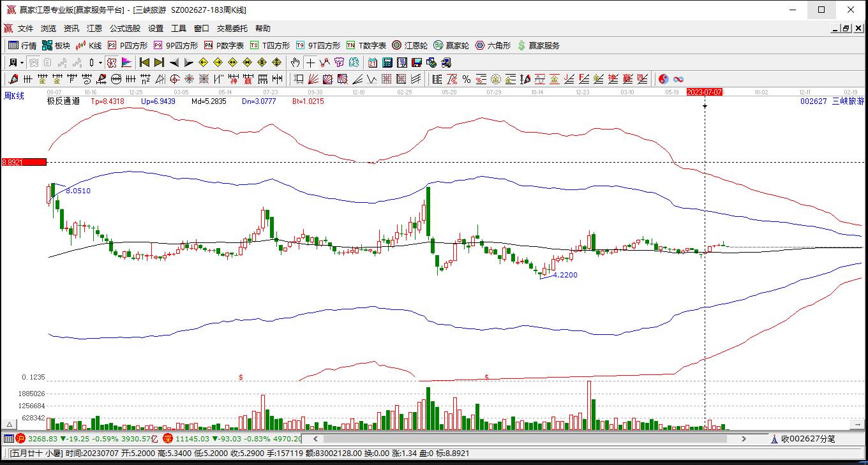868x465 pixels.
Task: Click the 沪 Shanghai index badge
Action: [x=20, y=438]
